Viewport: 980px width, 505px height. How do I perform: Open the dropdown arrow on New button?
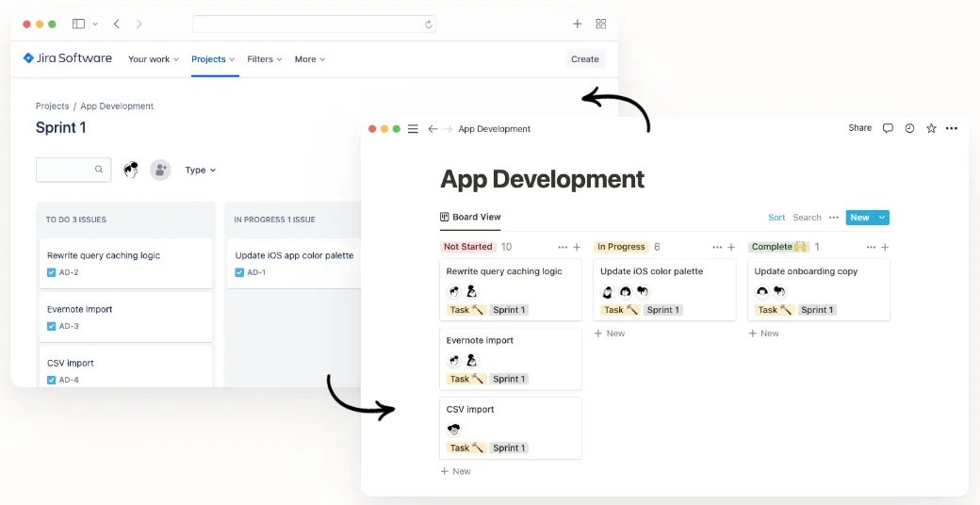click(882, 218)
